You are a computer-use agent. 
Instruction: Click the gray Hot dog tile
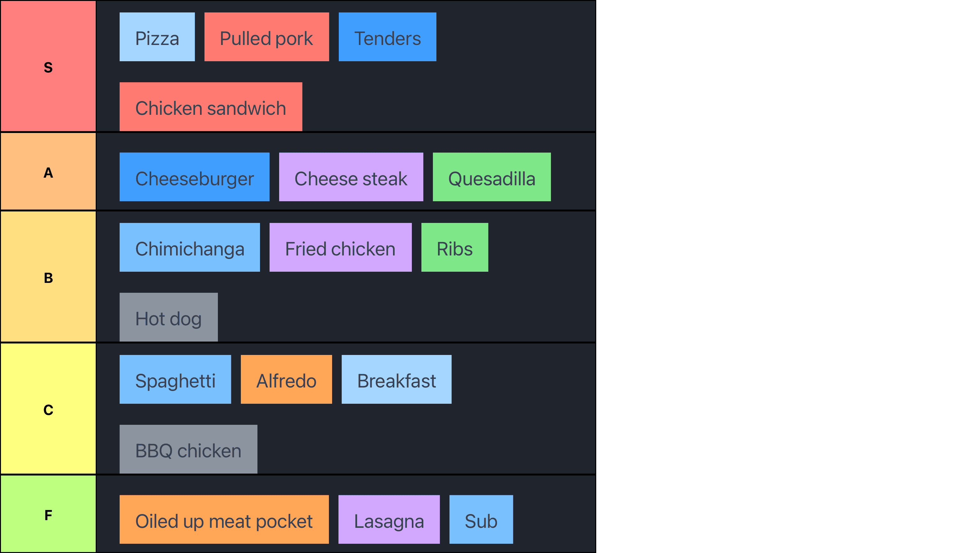pos(168,317)
